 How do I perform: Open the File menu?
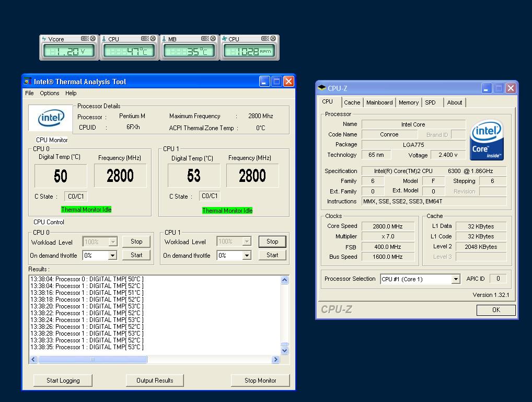29,93
